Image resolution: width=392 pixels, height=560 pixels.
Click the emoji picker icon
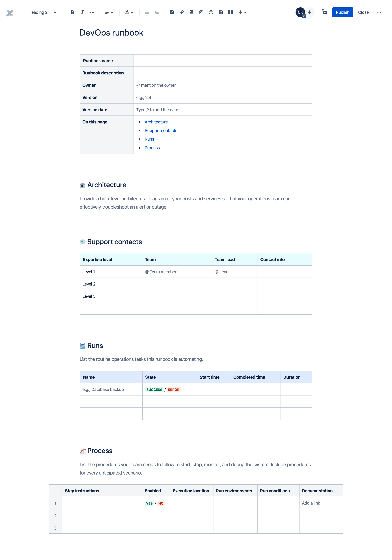point(211,12)
